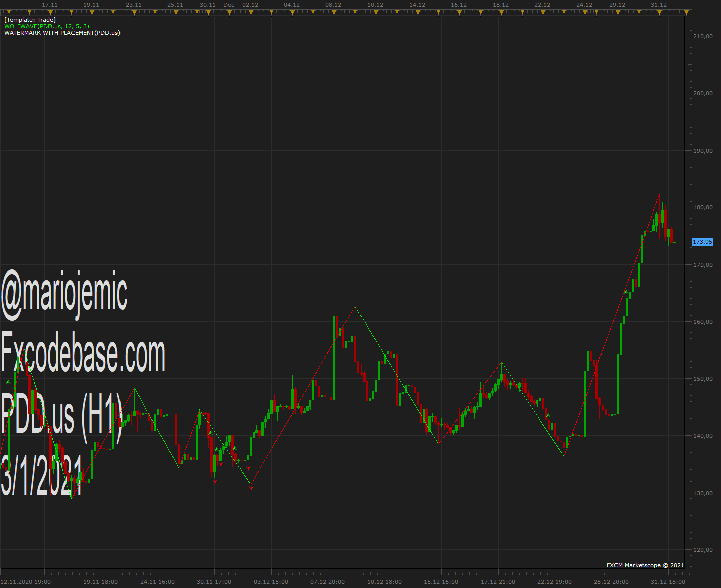Click the 10.12 date on top axis
Viewport: 721px width, 588px height.
375,5
